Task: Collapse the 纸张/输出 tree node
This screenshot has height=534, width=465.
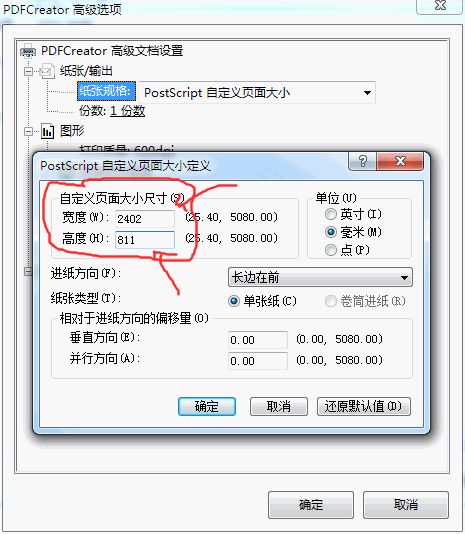Action: click(x=29, y=72)
